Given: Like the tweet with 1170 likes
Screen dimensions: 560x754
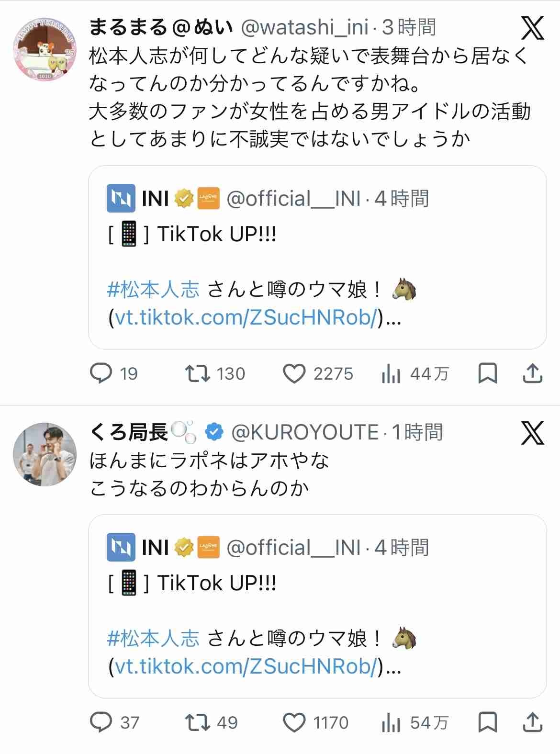Looking at the screenshot, I should 294,722.
